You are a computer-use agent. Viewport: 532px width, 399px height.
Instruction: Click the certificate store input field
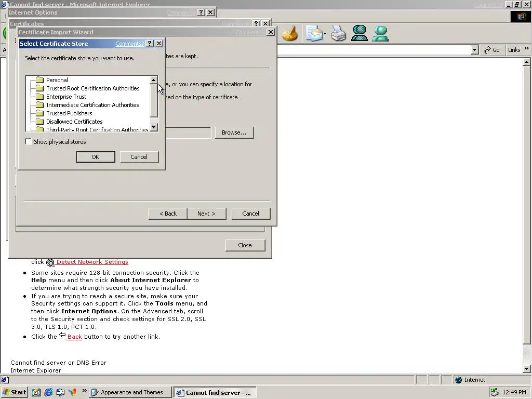(x=188, y=132)
